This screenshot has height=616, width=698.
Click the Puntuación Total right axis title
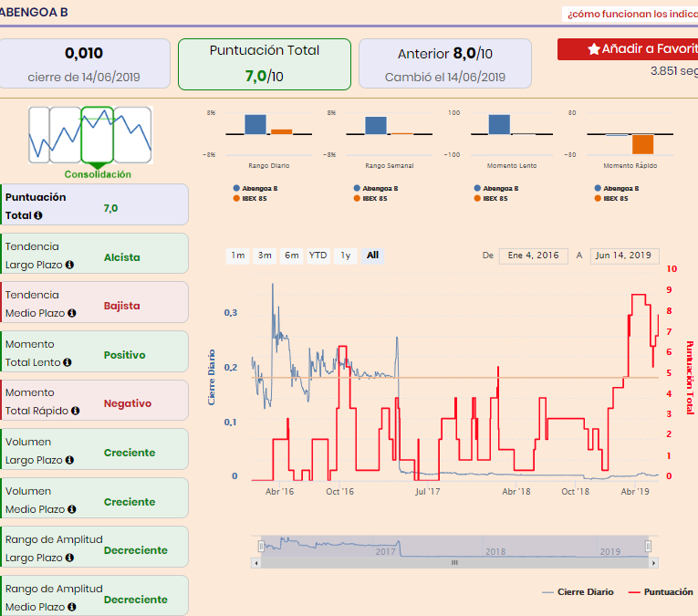690,378
